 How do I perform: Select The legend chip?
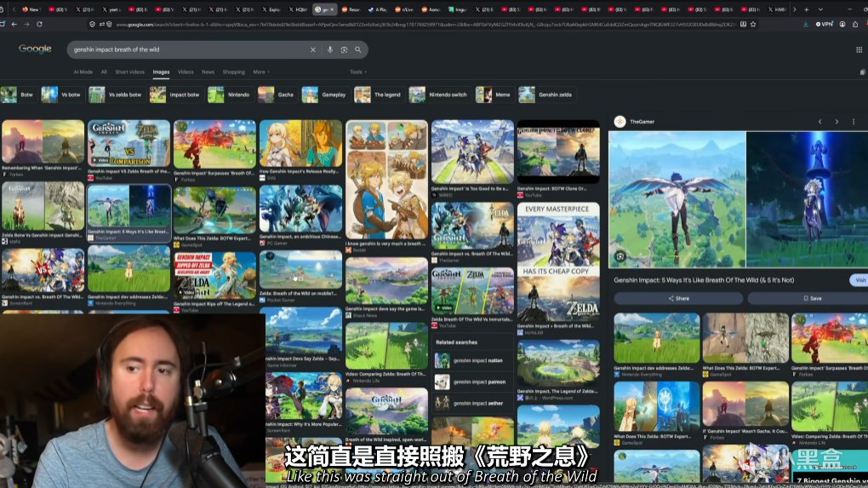[378, 95]
